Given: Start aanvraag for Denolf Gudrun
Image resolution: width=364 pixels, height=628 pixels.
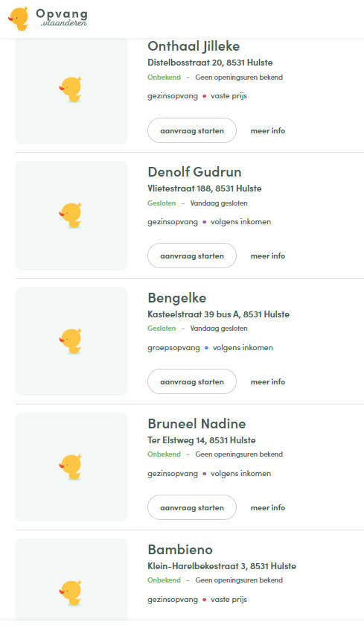Looking at the screenshot, I should (192, 256).
